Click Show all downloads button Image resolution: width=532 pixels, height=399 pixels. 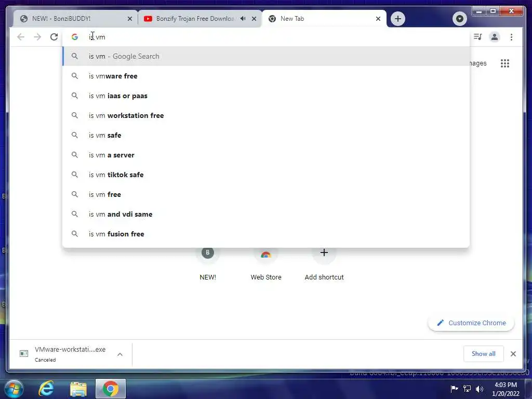(484, 353)
